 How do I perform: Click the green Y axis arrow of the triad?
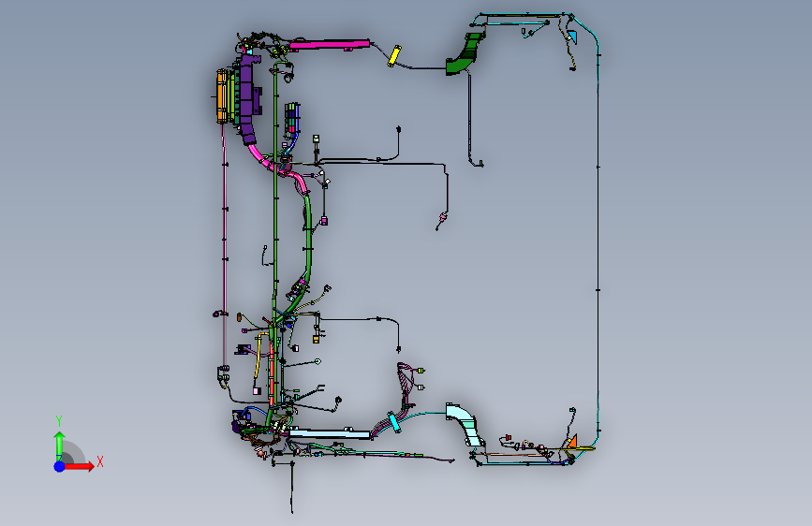(x=60, y=446)
